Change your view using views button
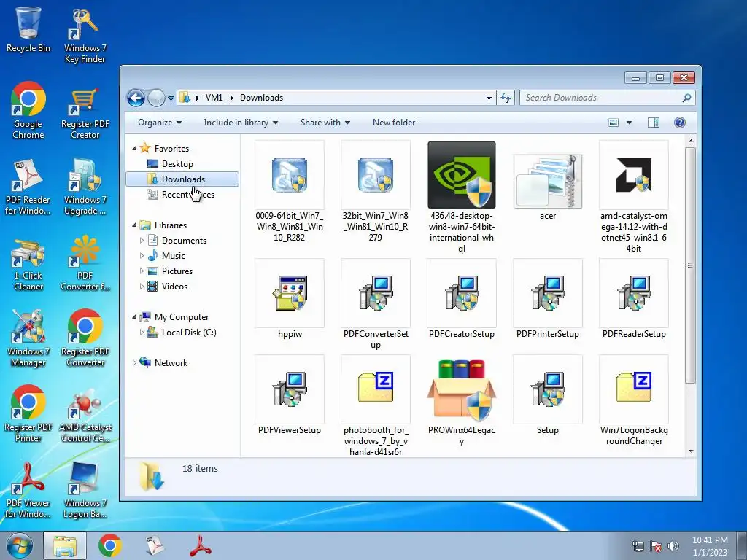Viewport: 747px width, 560px height. (x=614, y=122)
